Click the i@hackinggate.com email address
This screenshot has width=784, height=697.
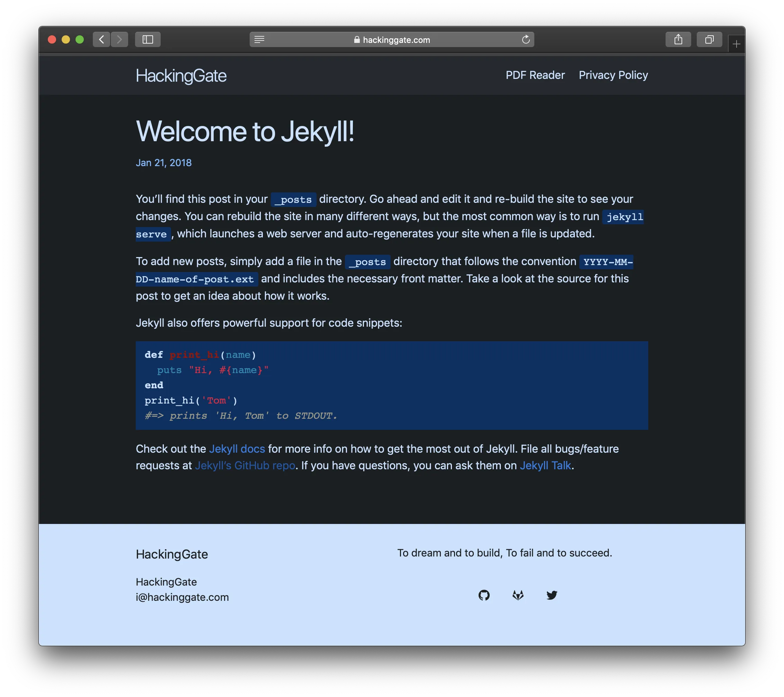(x=182, y=597)
